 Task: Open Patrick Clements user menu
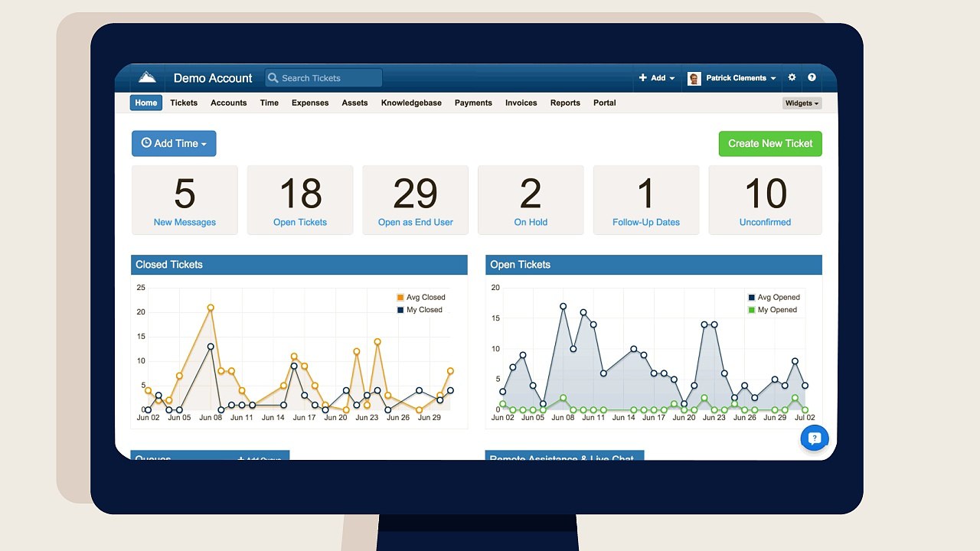(x=740, y=78)
